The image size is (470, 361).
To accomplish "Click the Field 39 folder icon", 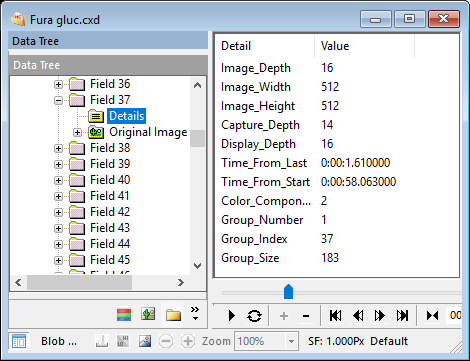I will pyautogui.click(x=77, y=164).
